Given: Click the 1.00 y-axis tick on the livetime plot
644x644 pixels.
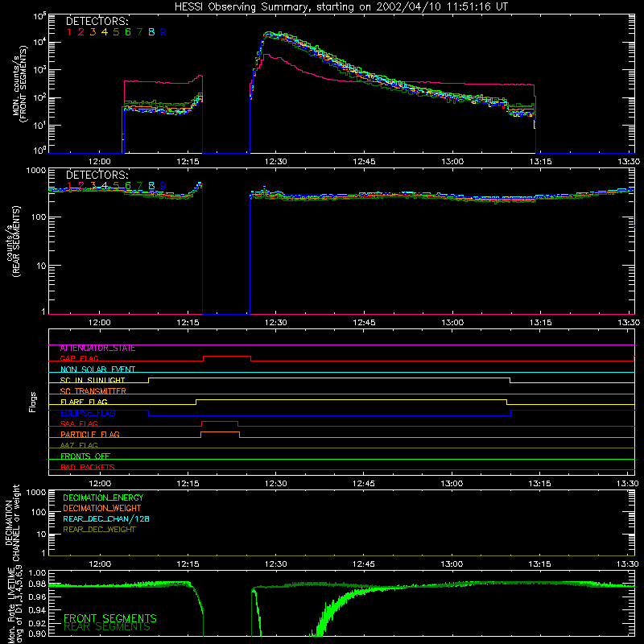Looking at the screenshot, I should coord(38,573).
